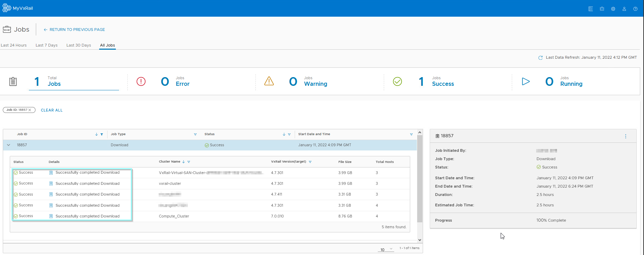This screenshot has height=255, width=644.
Task: Click the File Size column header
Action: [x=345, y=162]
